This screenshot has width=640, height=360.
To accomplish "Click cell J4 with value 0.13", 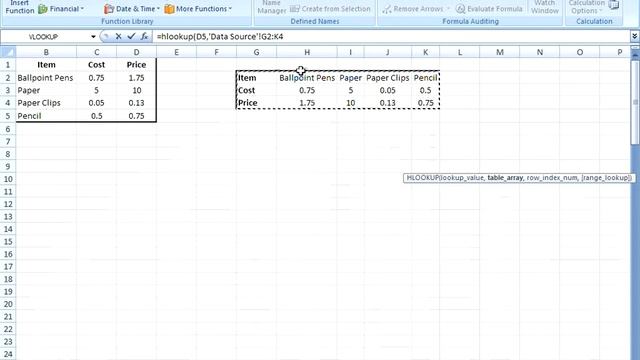I will (x=388, y=103).
